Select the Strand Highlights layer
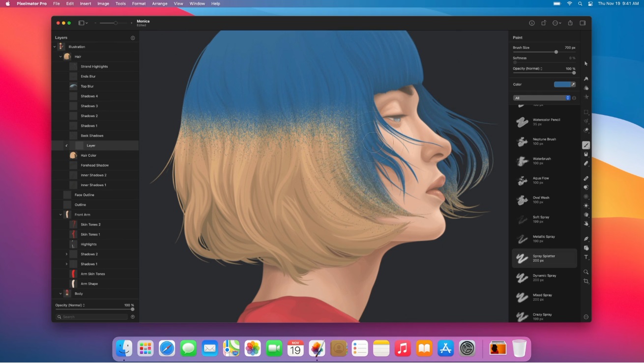This screenshot has height=363, width=644. click(95, 66)
